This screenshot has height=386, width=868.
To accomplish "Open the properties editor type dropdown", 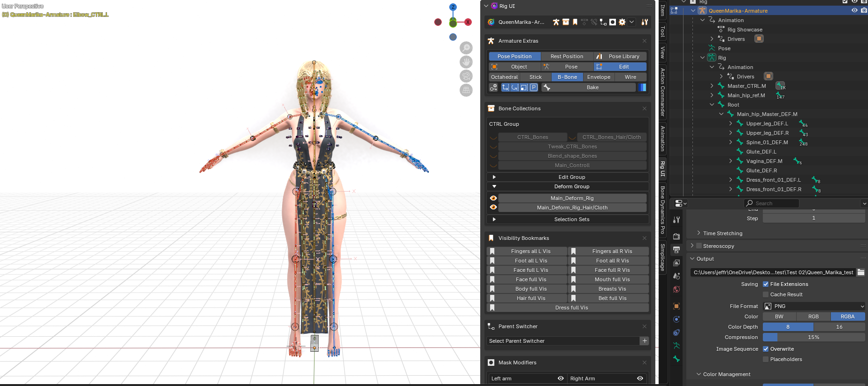I will pos(681,203).
